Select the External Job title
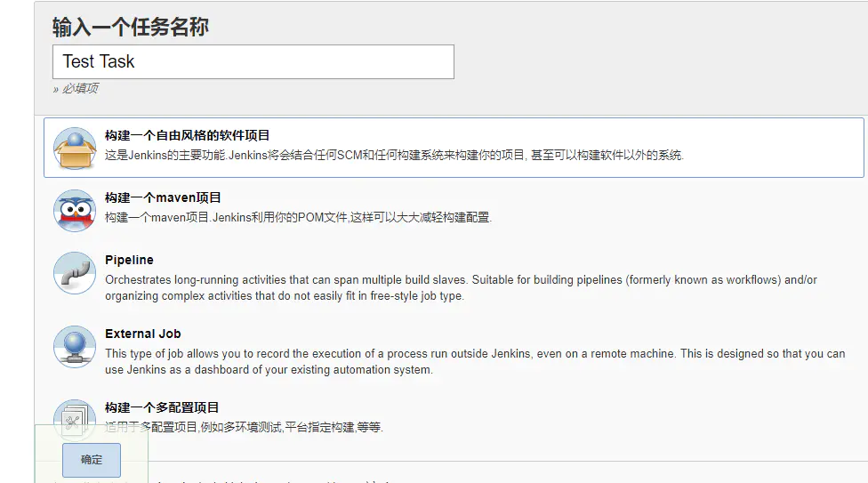The height and width of the screenshot is (483, 868). [x=143, y=334]
